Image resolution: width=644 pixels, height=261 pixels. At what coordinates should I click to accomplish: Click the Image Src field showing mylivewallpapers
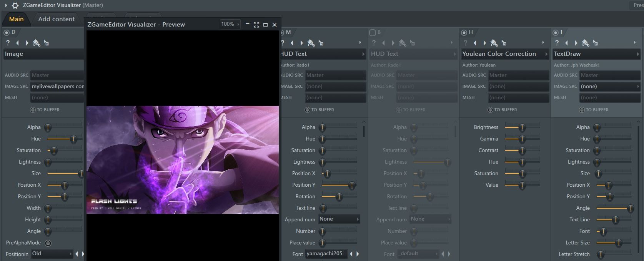pyautogui.click(x=57, y=86)
